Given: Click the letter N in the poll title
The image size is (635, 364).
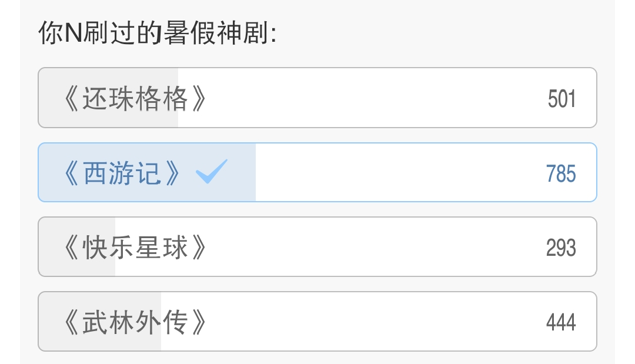Looking at the screenshot, I should click(x=73, y=34).
